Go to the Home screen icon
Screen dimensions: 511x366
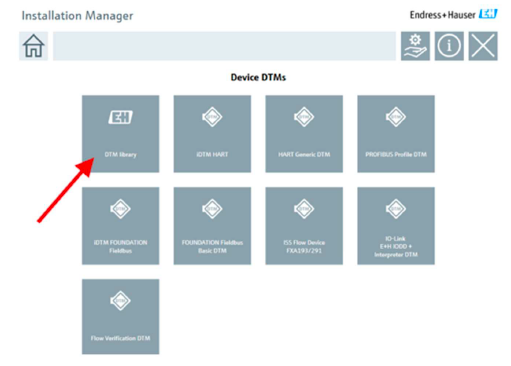click(x=33, y=46)
